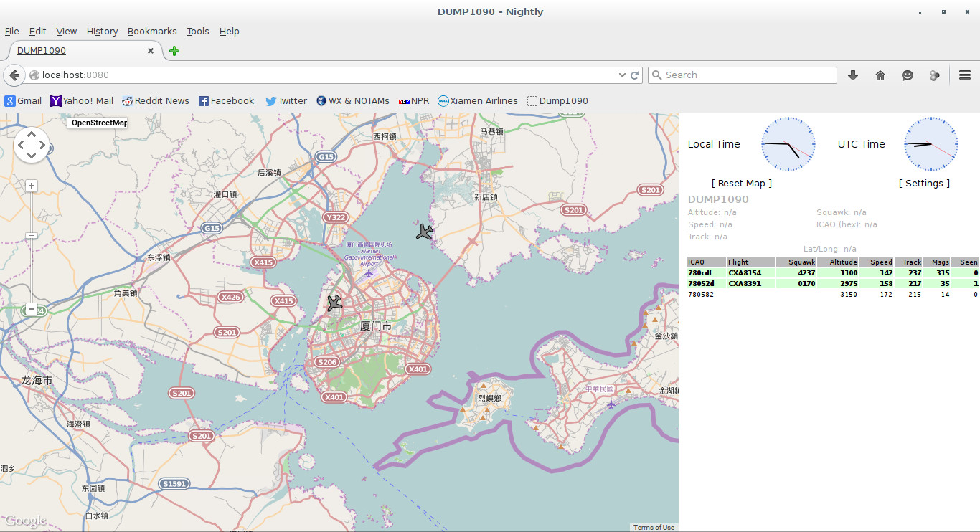Select the aircraft icon over Xiamen Island west

[x=334, y=303]
